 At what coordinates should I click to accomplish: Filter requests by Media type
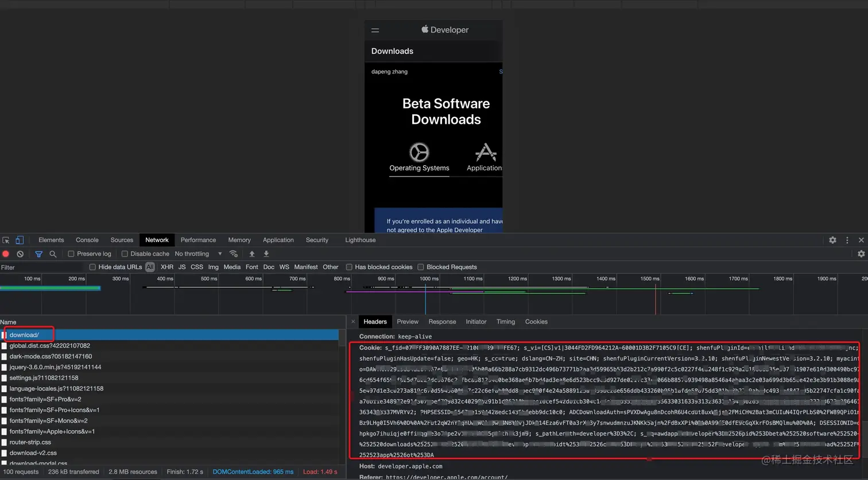click(x=232, y=267)
